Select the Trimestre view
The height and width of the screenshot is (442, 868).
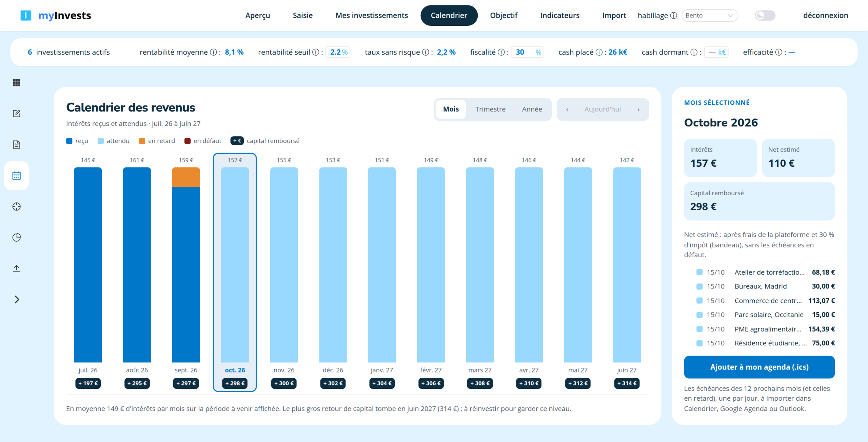[x=490, y=109]
